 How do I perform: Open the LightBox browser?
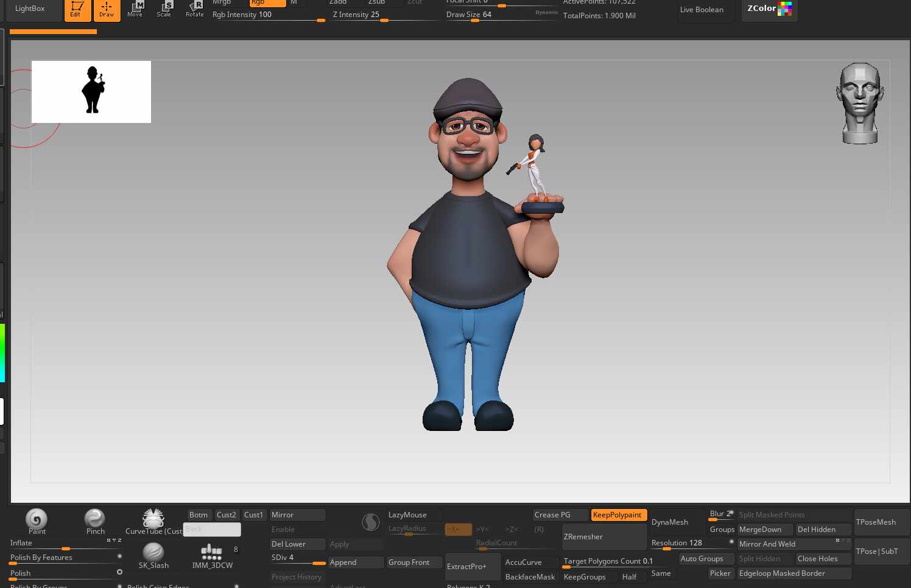click(30, 9)
